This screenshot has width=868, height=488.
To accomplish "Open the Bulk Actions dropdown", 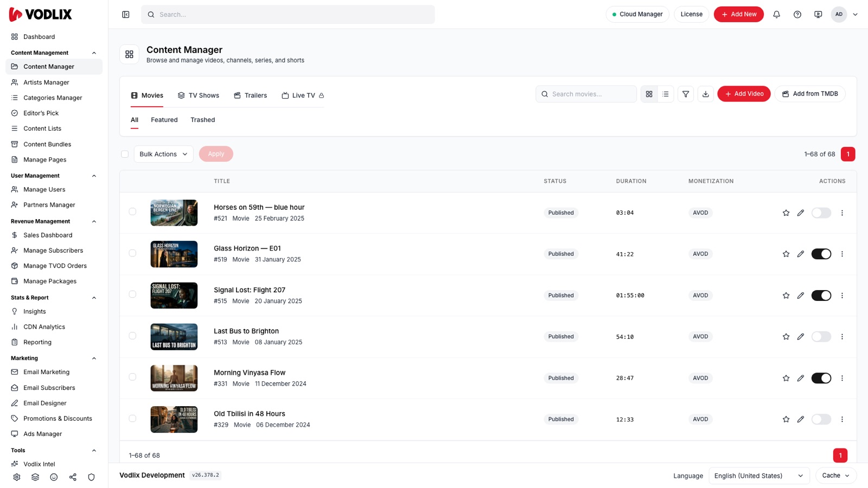I will coord(163,154).
